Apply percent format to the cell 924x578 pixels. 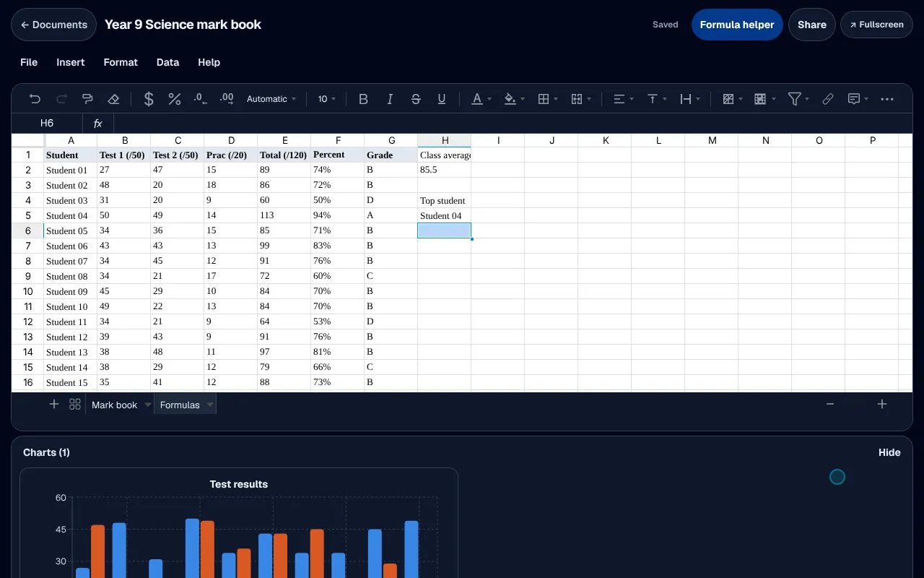coord(175,99)
